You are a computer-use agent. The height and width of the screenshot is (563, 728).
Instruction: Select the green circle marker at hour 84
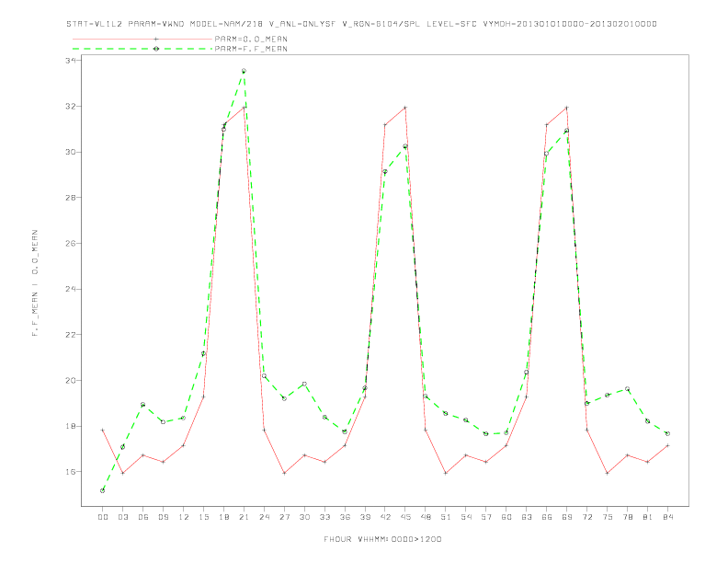[667, 433]
